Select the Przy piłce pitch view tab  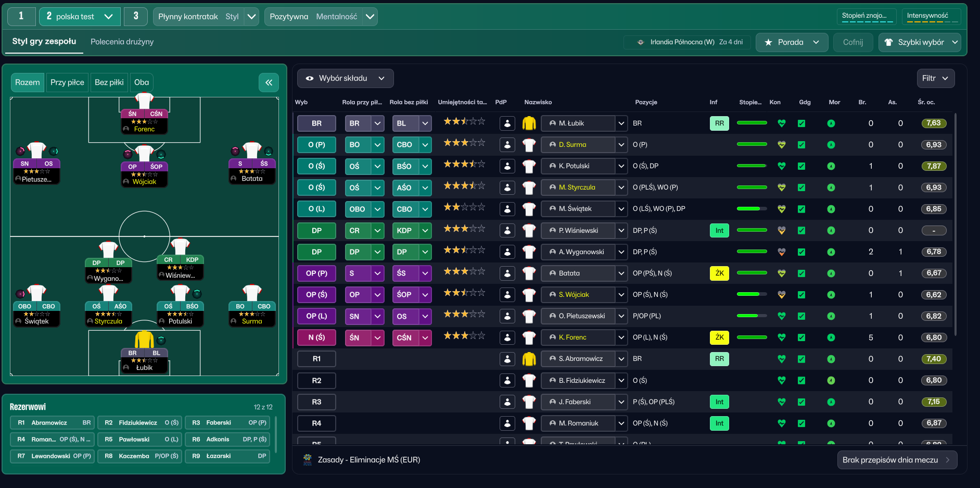(x=67, y=82)
